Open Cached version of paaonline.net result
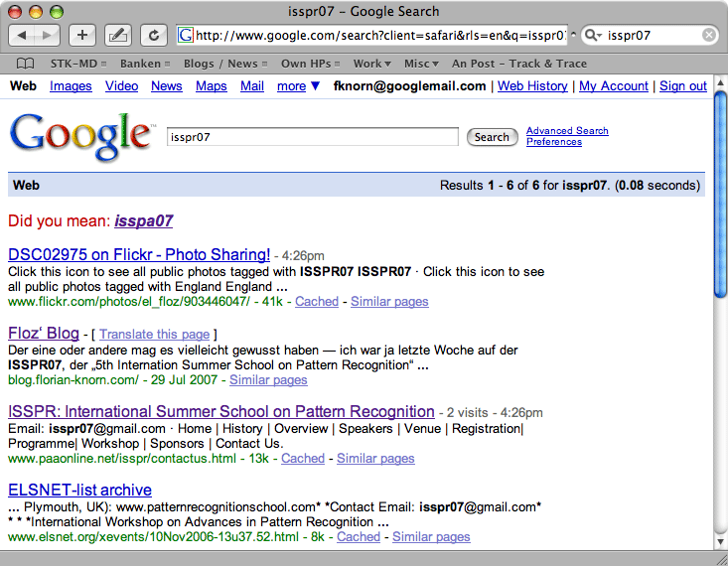 click(x=303, y=459)
